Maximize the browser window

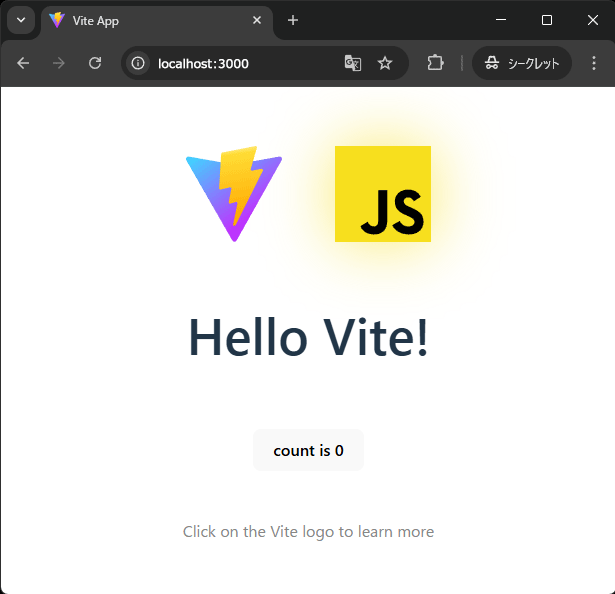click(547, 20)
